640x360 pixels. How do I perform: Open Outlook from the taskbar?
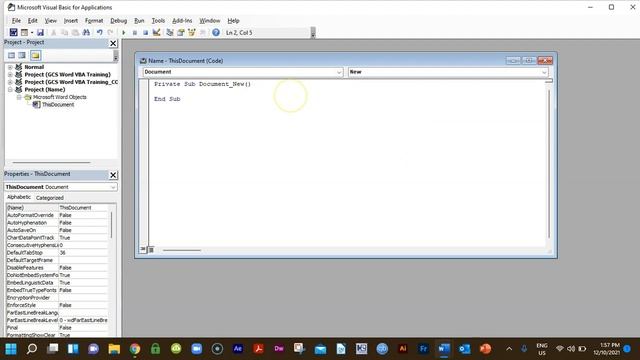click(464, 349)
